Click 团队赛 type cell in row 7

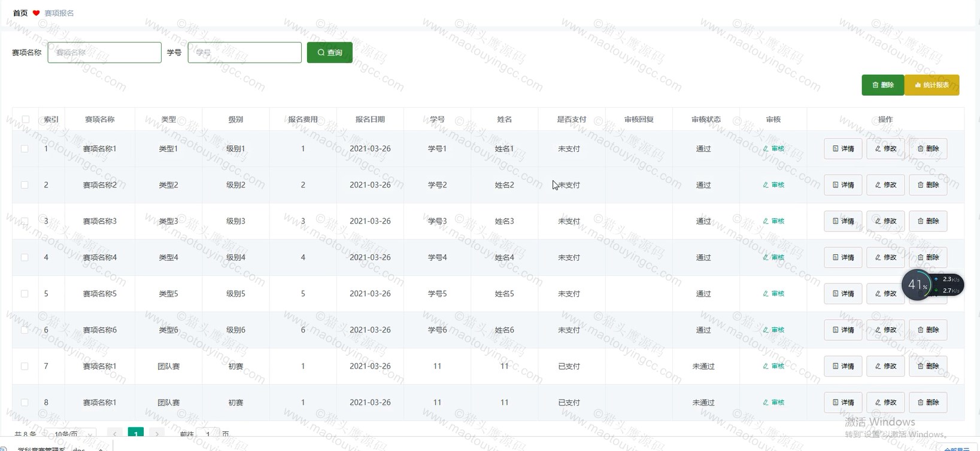point(168,366)
